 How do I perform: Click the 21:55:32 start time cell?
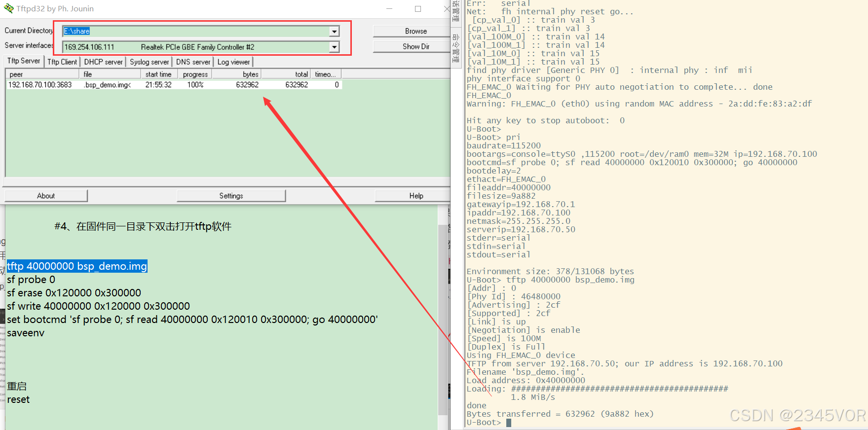tap(158, 85)
